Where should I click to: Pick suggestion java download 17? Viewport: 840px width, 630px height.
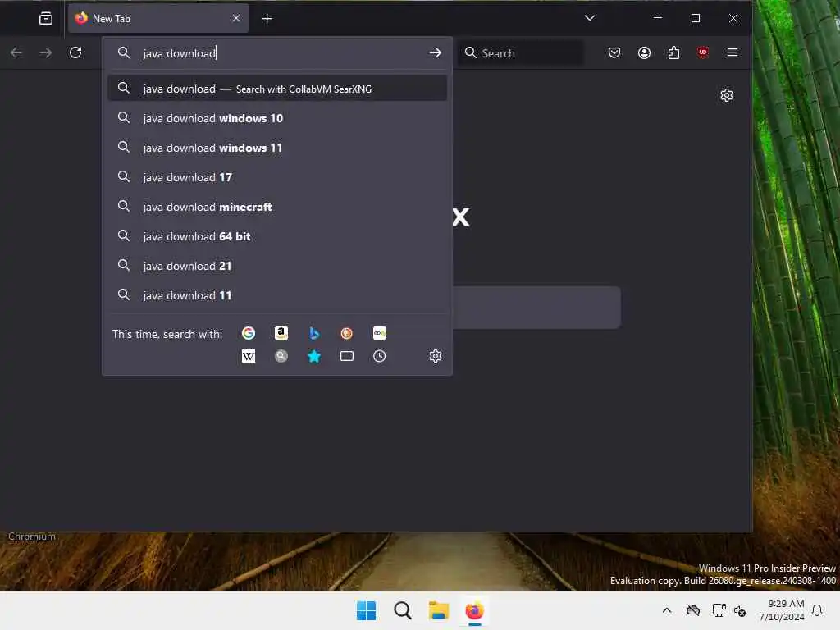coord(277,177)
